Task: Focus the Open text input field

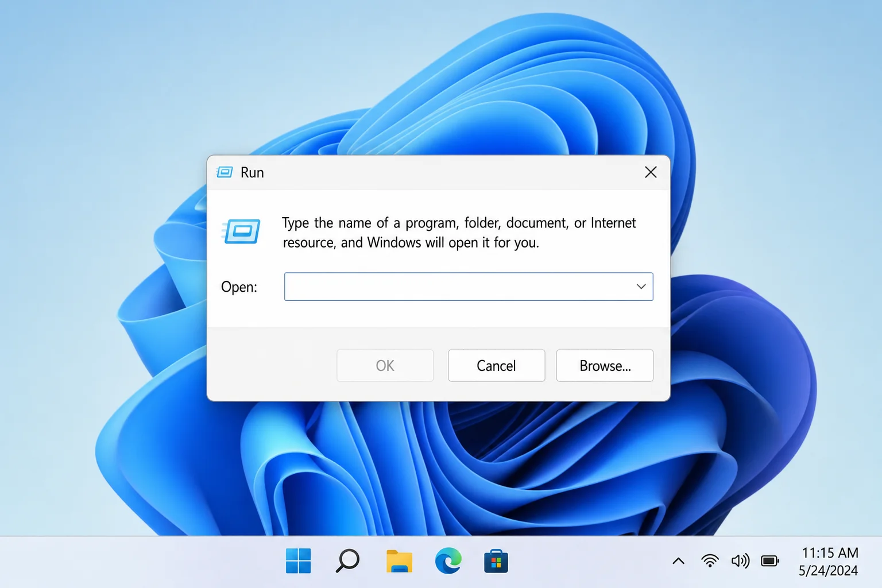Action: pyautogui.click(x=469, y=287)
